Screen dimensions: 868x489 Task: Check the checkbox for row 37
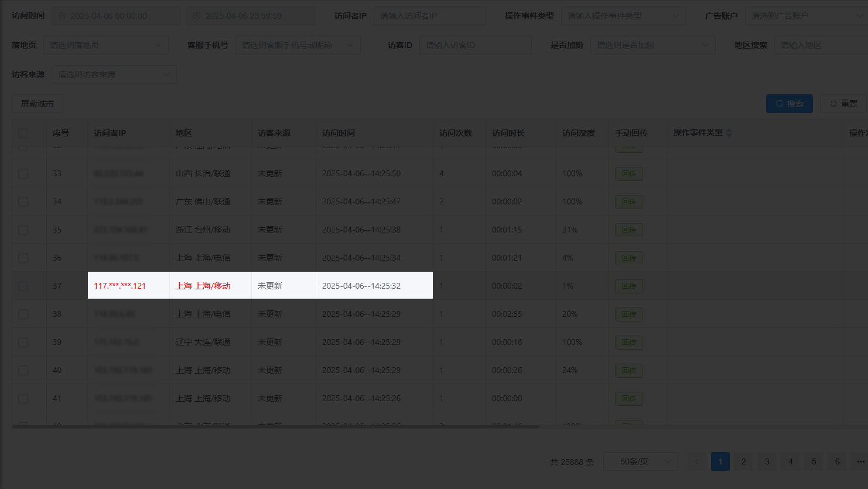click(x=23, y=286)
